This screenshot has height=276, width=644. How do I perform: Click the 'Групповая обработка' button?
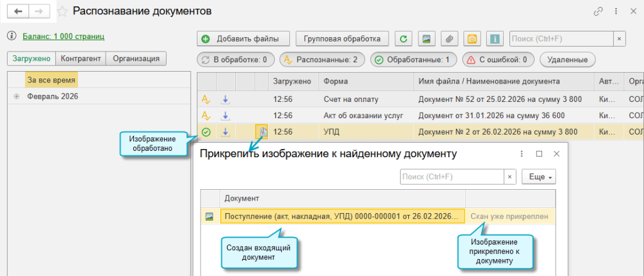[342, 39]
